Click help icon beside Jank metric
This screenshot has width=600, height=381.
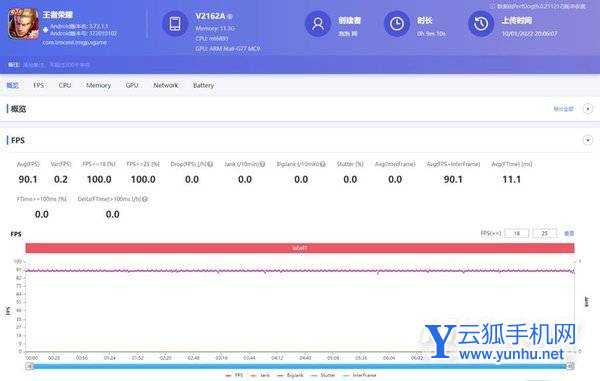262,164
